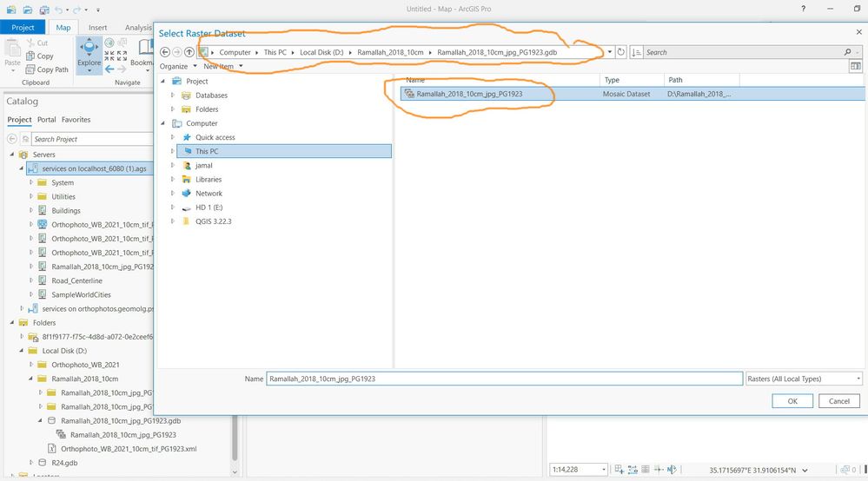This screenshot has height=481, width=868.
Task: Select Folders in the dialog tree
Action: (207, 109)
